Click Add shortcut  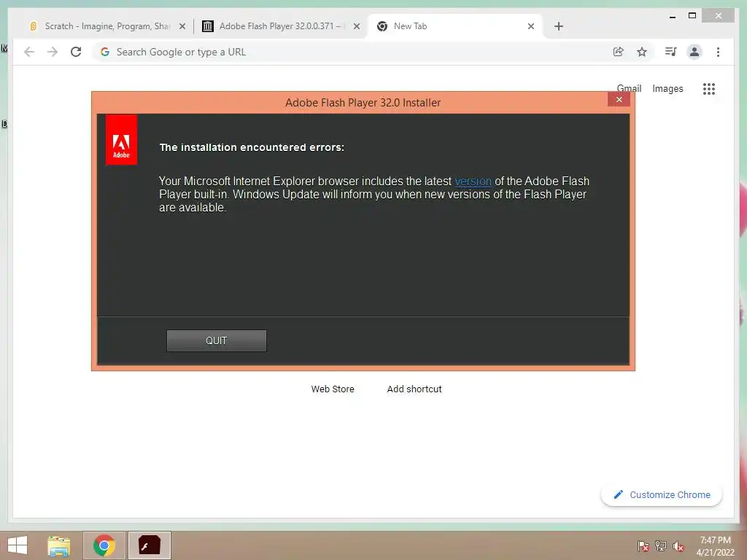[x=414, y=389]
